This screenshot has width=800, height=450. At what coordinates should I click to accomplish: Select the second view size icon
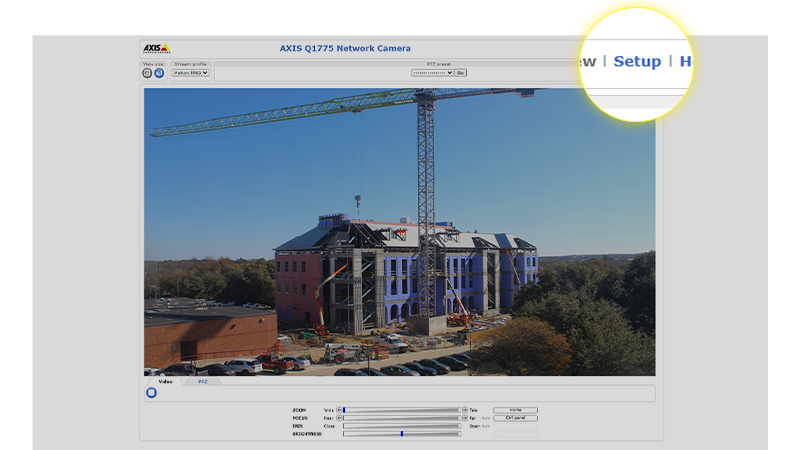(x=159, y=73)
